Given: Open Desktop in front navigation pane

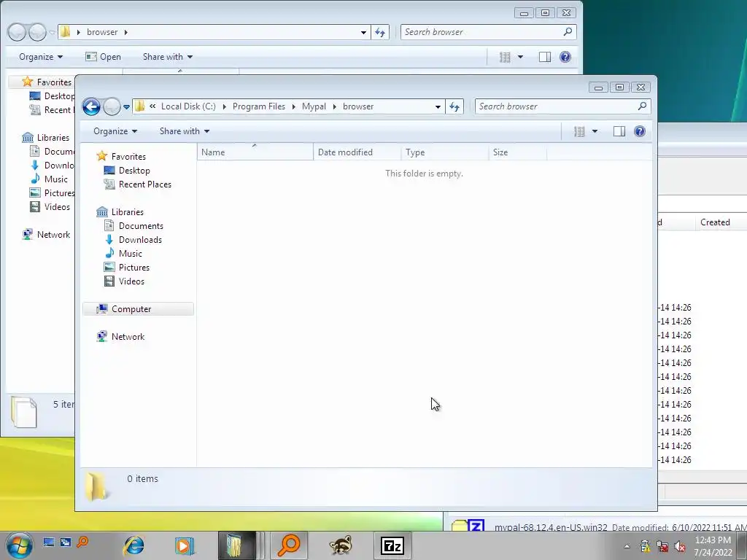Looking at the screenshot, I should point(127,171).
